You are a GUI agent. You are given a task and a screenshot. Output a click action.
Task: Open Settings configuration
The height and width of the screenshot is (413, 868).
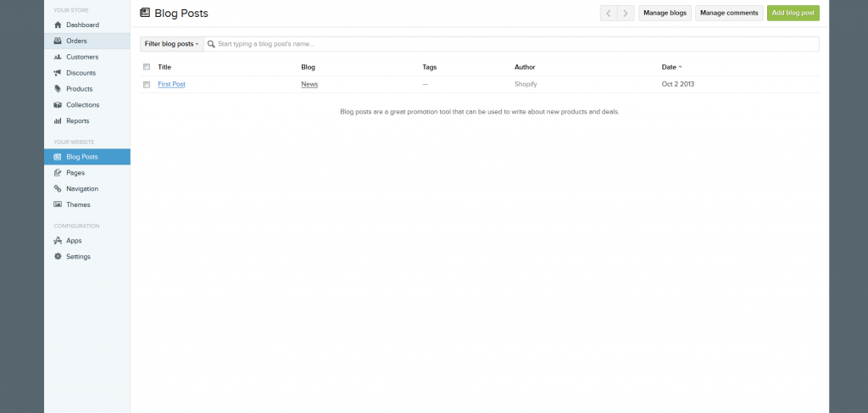87,257
